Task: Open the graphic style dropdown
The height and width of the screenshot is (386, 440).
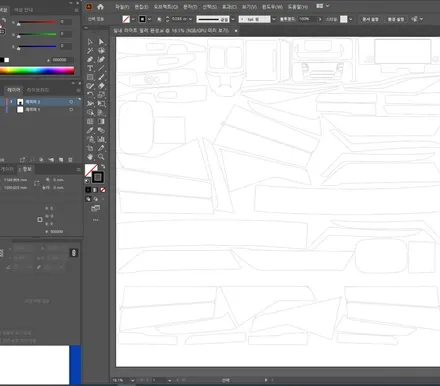Action: click(x=351, y=19)
